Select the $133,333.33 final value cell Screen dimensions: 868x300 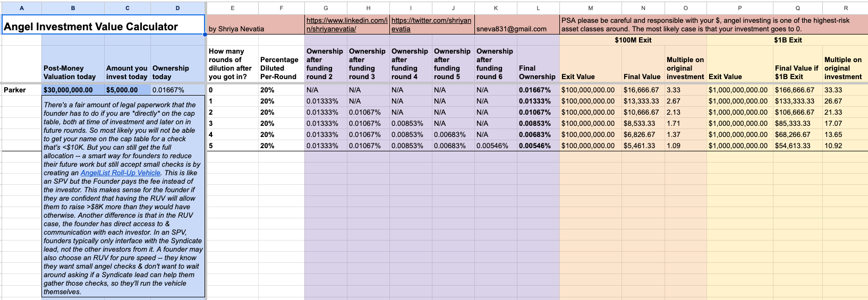pos(798,101)
